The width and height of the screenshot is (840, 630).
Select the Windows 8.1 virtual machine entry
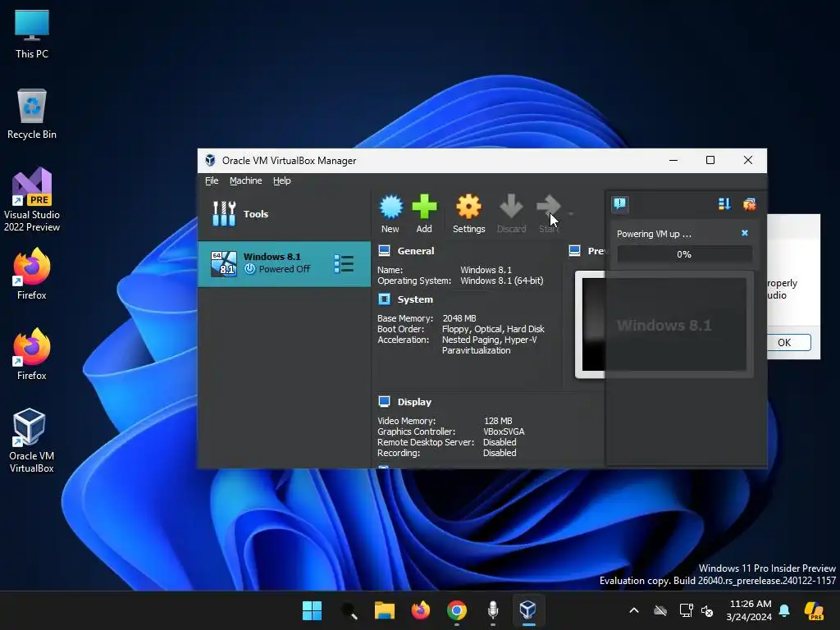pyautogui.click(x=284, y=263)
